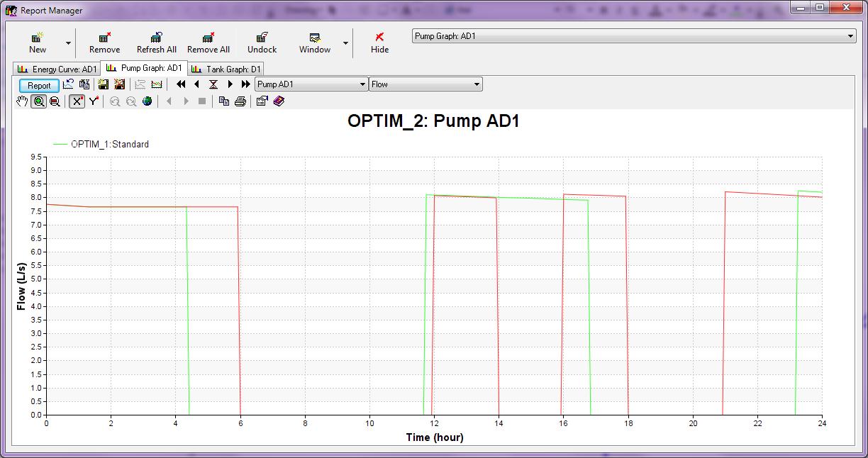Click the globe zoom extents icon
Screen dimensions: 868x458
(147, 101)
